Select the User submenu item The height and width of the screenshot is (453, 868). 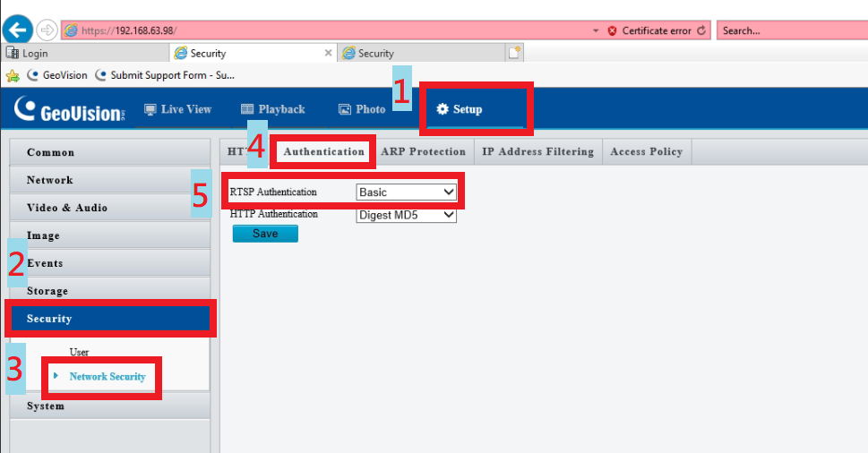click(79, 352)
